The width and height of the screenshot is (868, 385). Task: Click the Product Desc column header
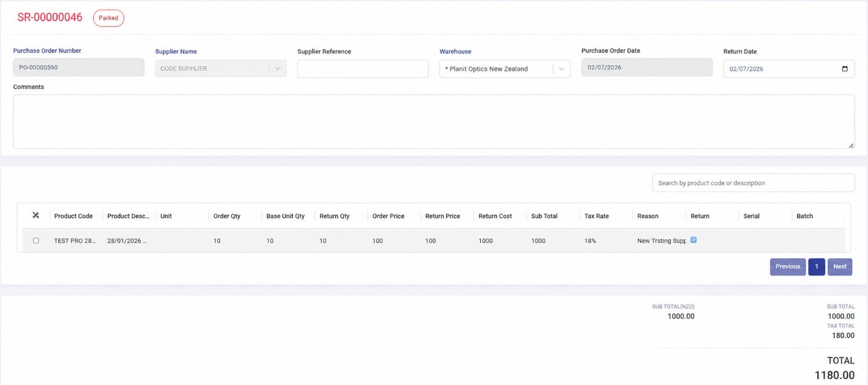click(x=128, y=216)
